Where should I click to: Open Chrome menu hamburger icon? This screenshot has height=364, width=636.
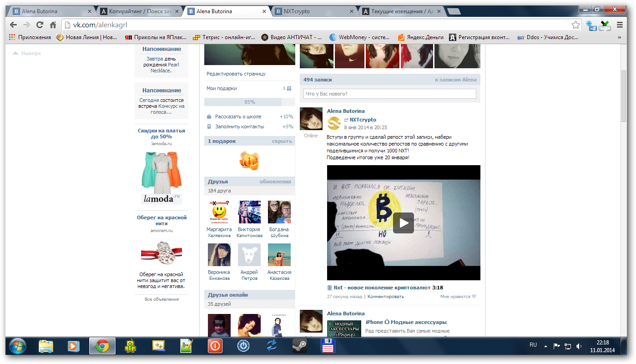[x=620, y=25]
